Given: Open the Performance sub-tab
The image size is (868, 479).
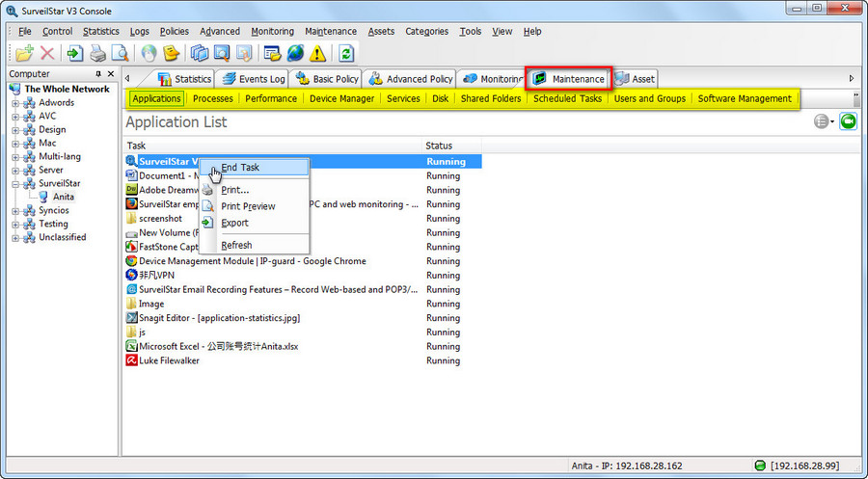Looking at the screenshot, I should [271, 98].
